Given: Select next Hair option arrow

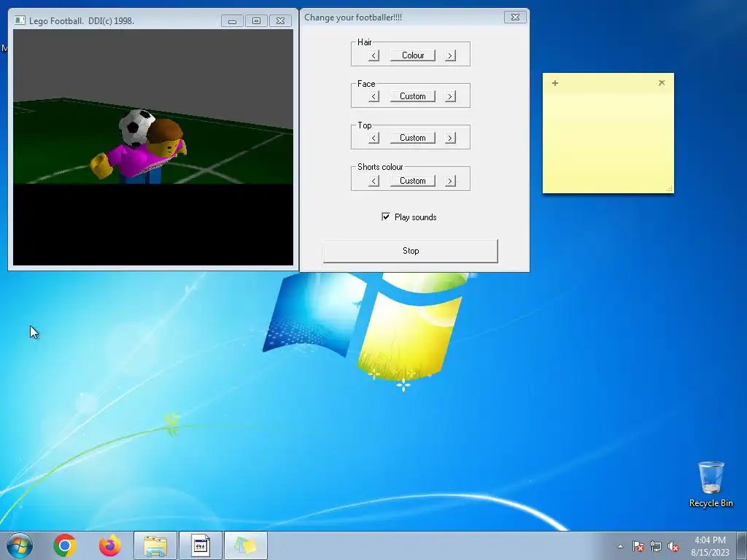Looking at the screenshot, I should point(450,55).
